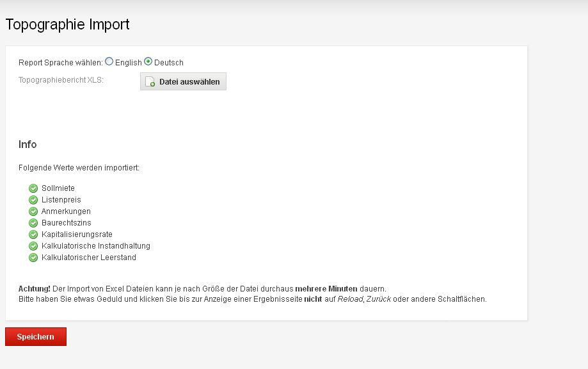Click the green checkmark beside Anmerkungen
The width and height of the screenshot is (588, 369).
pyautogui.click(x=33, y=211)
